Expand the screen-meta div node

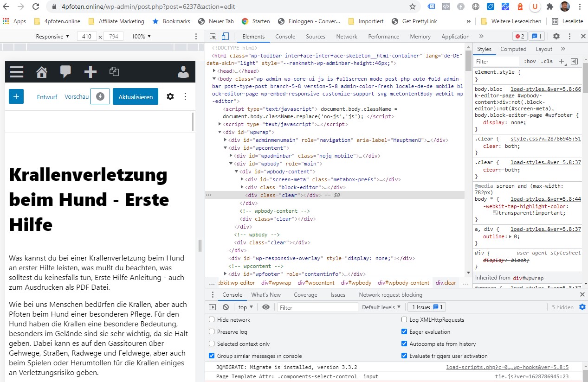coord(242,179)
